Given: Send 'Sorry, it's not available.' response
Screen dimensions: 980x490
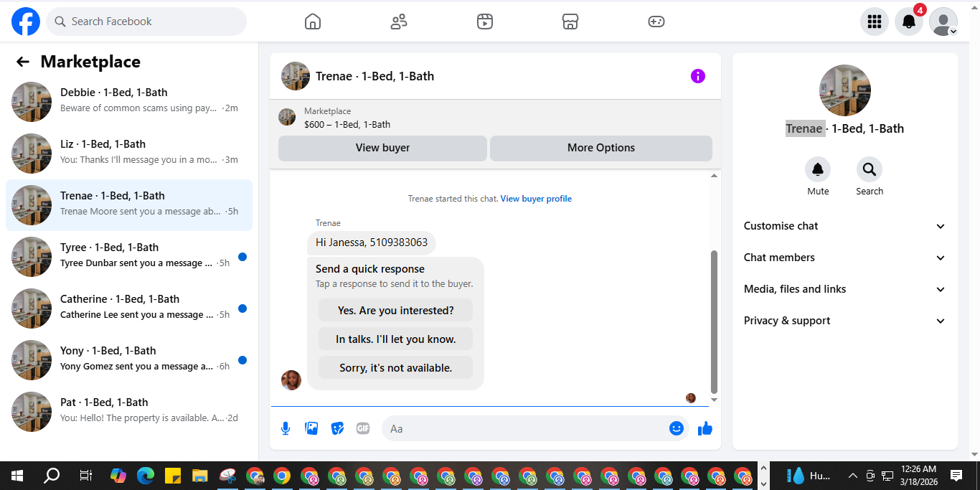Looking at the screenshot, I should (x=396, y=368).
